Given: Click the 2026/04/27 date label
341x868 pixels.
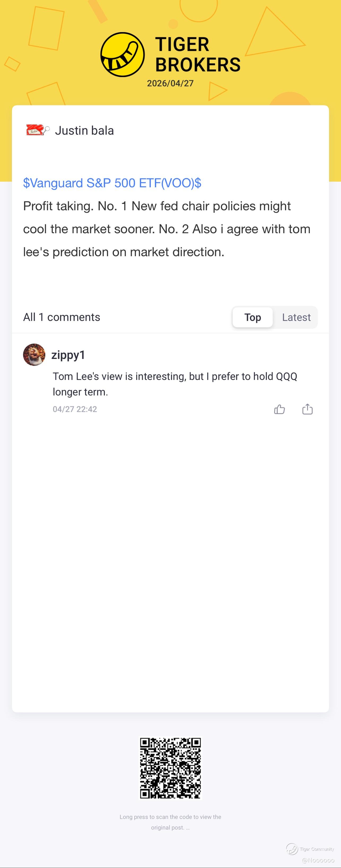Looking at the screenshot, I should [170, 83].
